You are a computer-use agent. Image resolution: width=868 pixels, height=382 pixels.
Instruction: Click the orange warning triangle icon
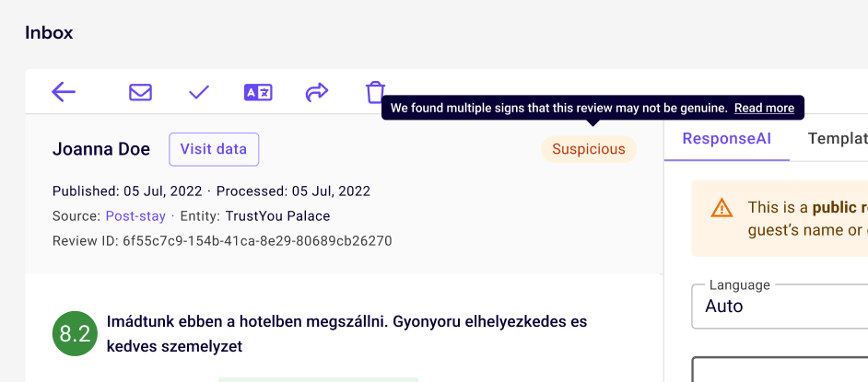[721, 208]
